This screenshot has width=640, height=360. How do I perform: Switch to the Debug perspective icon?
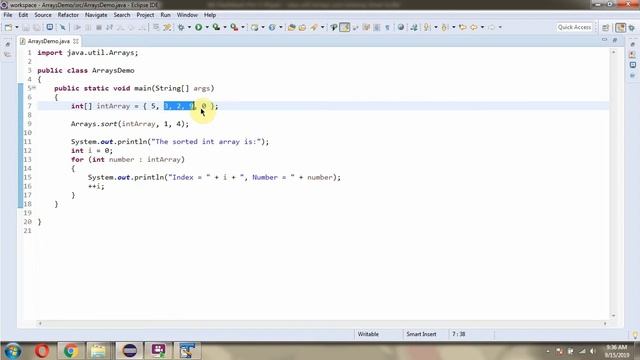pos(632,27)
